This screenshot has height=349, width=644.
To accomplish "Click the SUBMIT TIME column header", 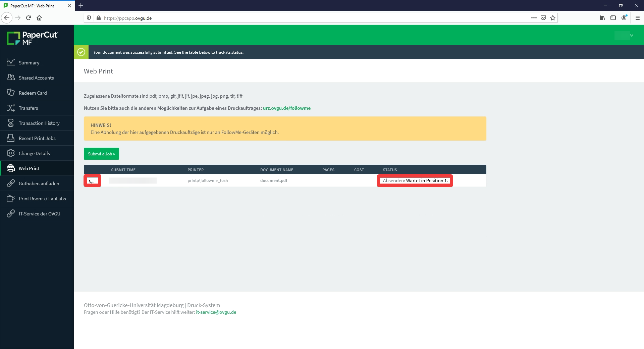I will [123, 170].
